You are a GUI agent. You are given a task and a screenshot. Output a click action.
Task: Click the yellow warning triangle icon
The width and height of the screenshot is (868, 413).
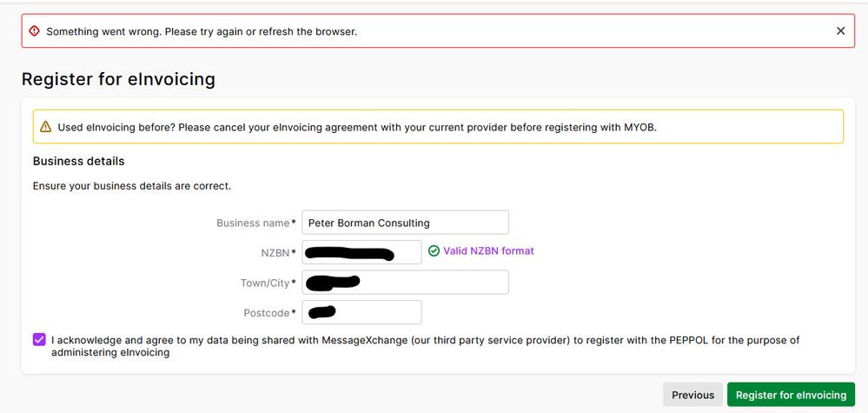(x=45, y=127)
